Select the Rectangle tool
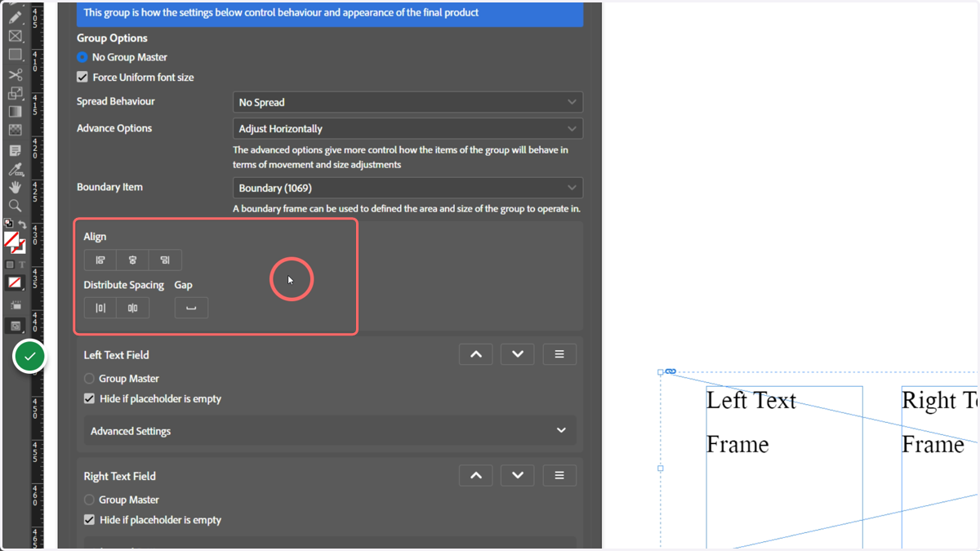Viewport: 980px width, 551px height. click(x=15, y=55)
